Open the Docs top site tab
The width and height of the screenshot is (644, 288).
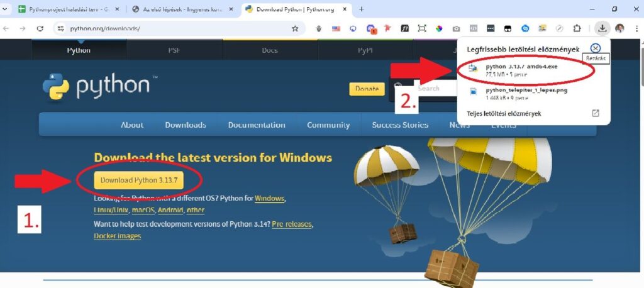click(x=270, y=50)
